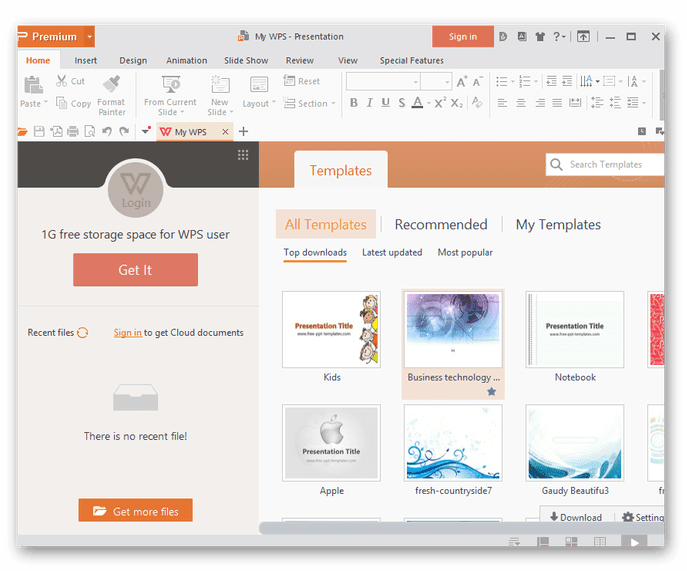
Task: Switch to the Recommended templates tab
Action: tap(441, 225)
